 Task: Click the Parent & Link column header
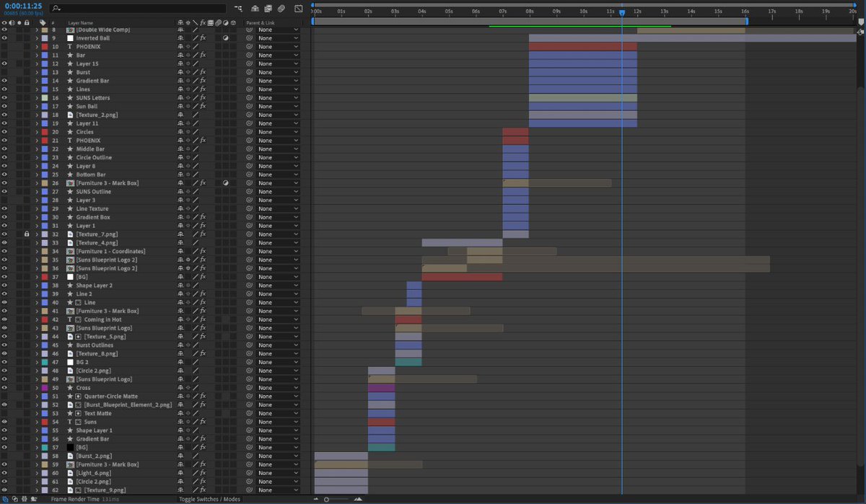click(261, 22)
